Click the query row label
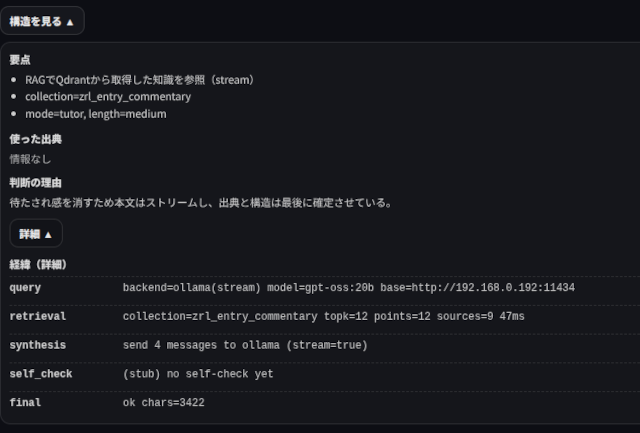This screenshot has height=433, width=640. 25,288
